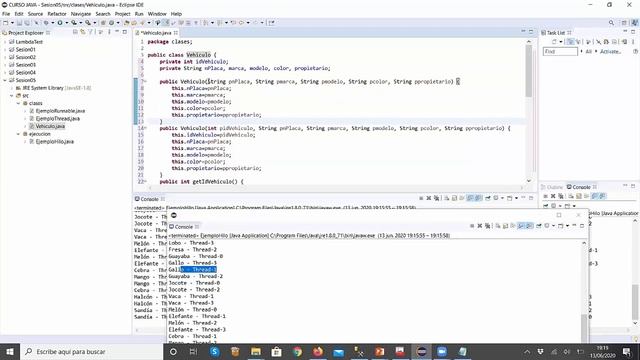Screen dimensions: 640x360
Task: Click the green Run toolbar button
Action: click(60, 23)
